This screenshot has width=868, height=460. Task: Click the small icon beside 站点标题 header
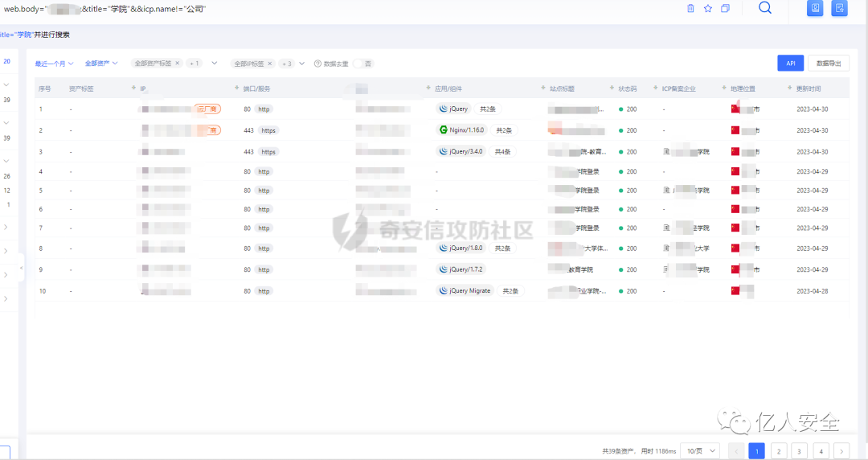pos(543,88)
